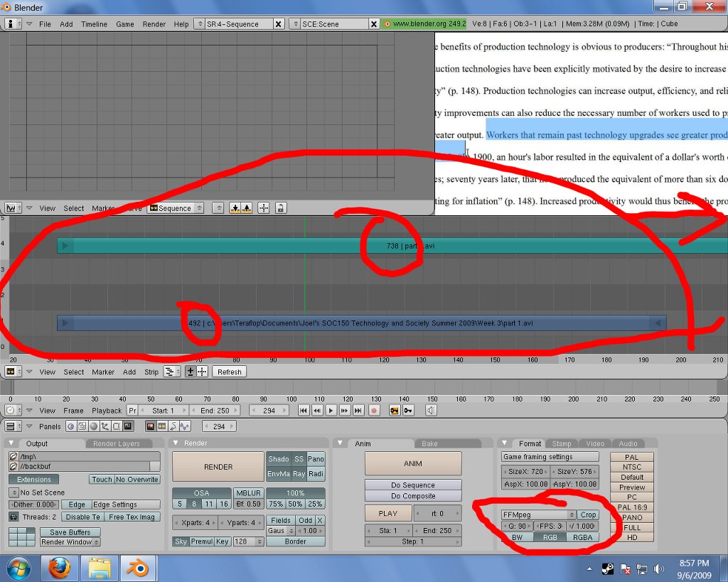Open the Script panel context icon
The width and height of the screenshot is (728, 582).
point(82,426)
